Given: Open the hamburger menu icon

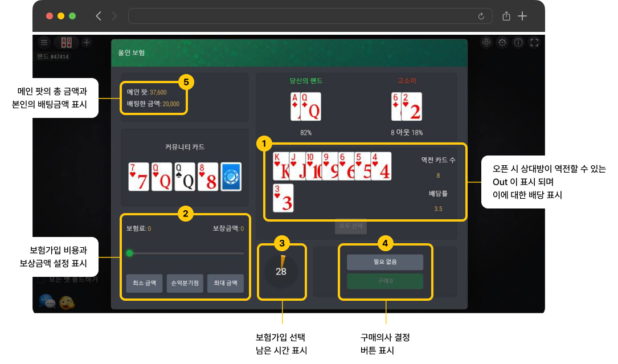Looking at the screenshot, I should [44, 42].
